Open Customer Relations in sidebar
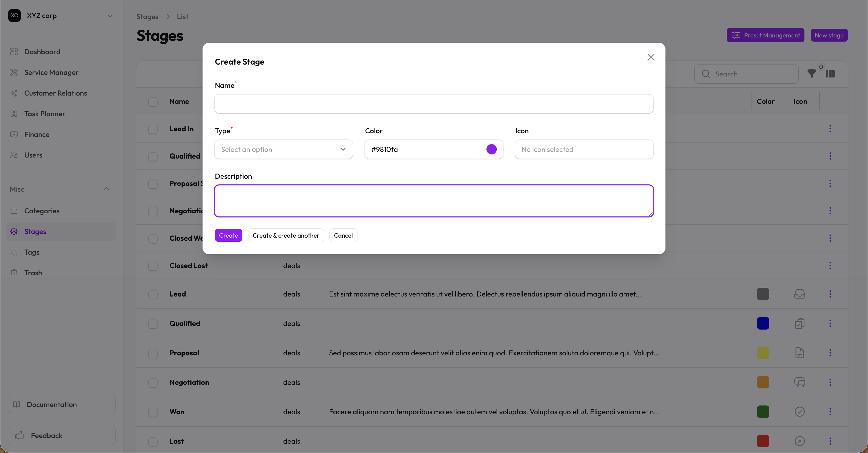This screenshot has width=868, height=453. 61,93
